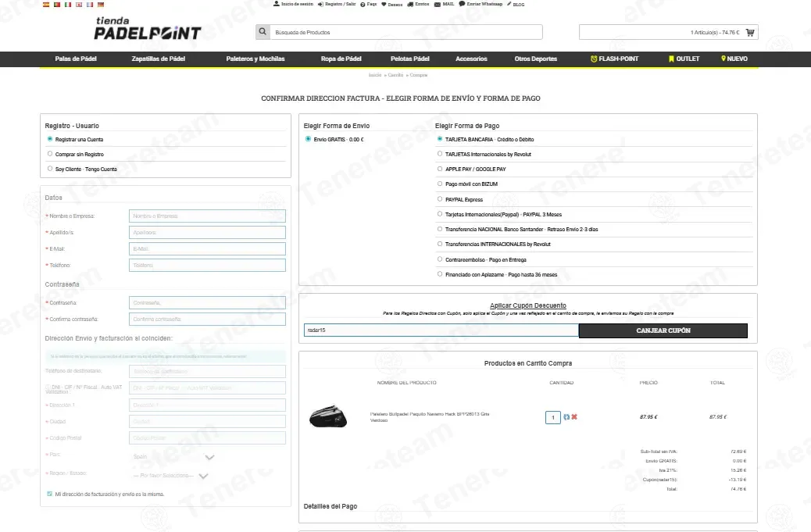Open Paleteros y Mochilas menu
The height and width of the screenshot is (532, 811).
pyautogui.click(x=255, y=59)
